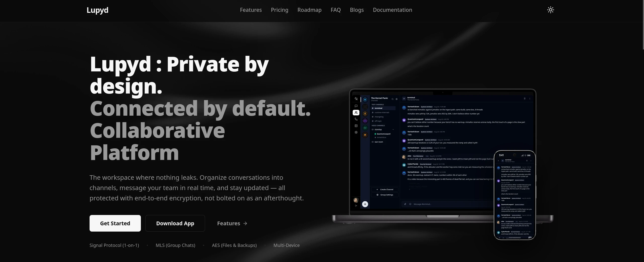Go to the Roadmap nav item

click(x=309, y=10)
